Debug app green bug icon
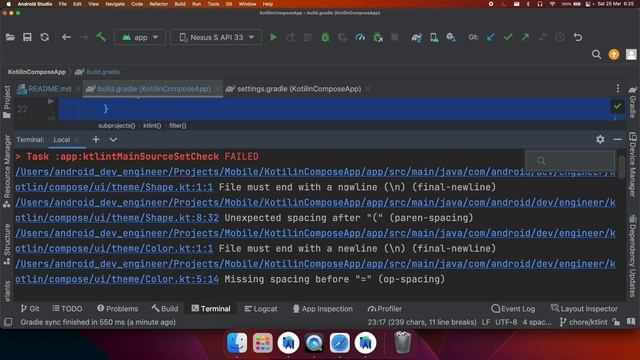This screenshot has height=360, width=640. click(x=325, y=38)
